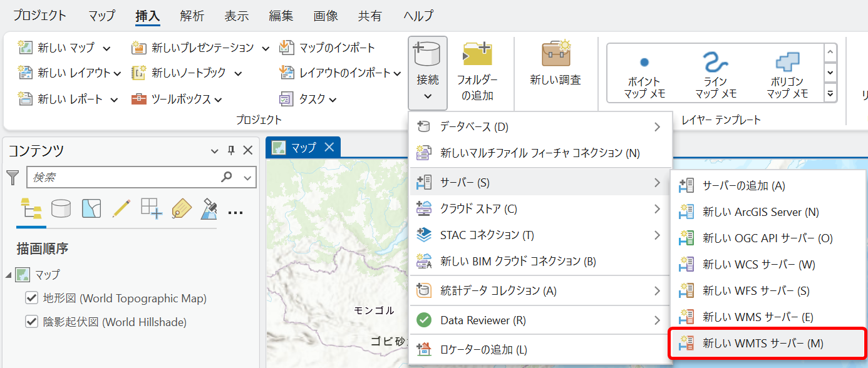
Task: Open the 新しい マップ dropdown arrow
Action: pos(106,48)
